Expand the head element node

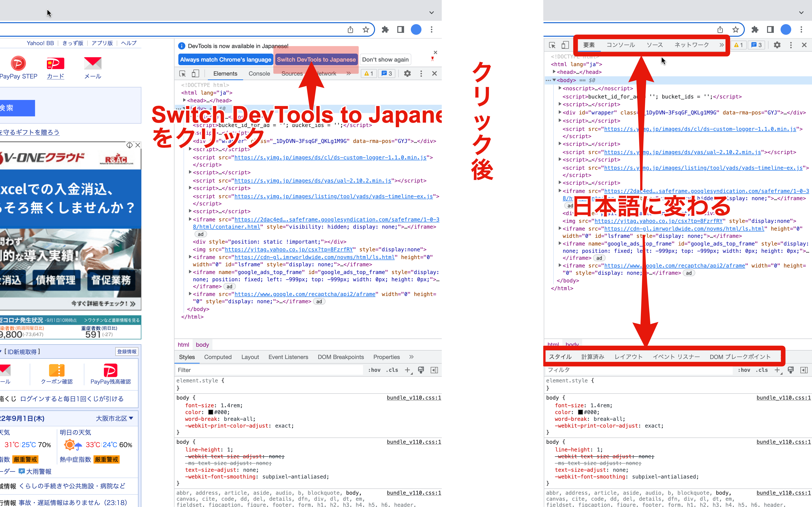(x=184, y=100)
